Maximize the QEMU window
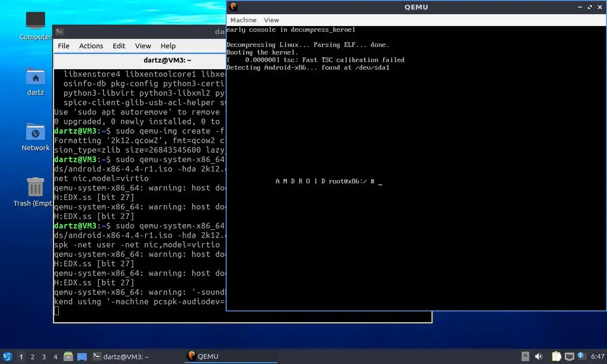 pyautogui.click(x=590, y=7)
